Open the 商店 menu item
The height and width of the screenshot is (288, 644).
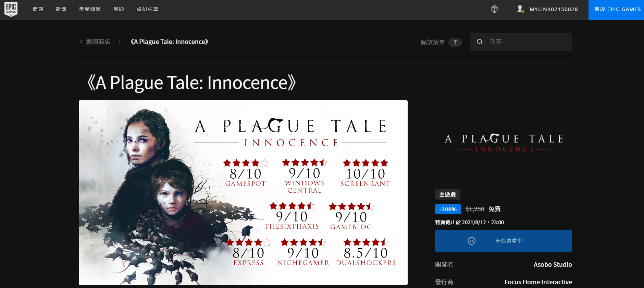38,9
